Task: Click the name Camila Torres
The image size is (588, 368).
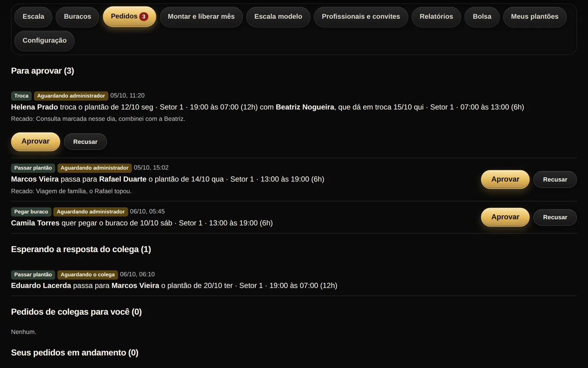Action: coord(35,223)
